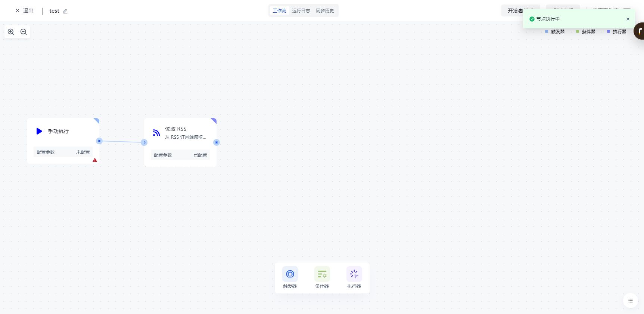
Task: Click the 手动执行 play icon
Action: [39, 131]
